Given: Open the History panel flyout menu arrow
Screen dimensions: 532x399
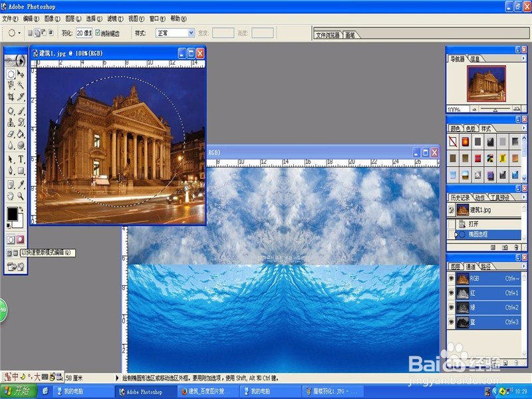Looking at the screenshot, I should click(x=523, y=197).
